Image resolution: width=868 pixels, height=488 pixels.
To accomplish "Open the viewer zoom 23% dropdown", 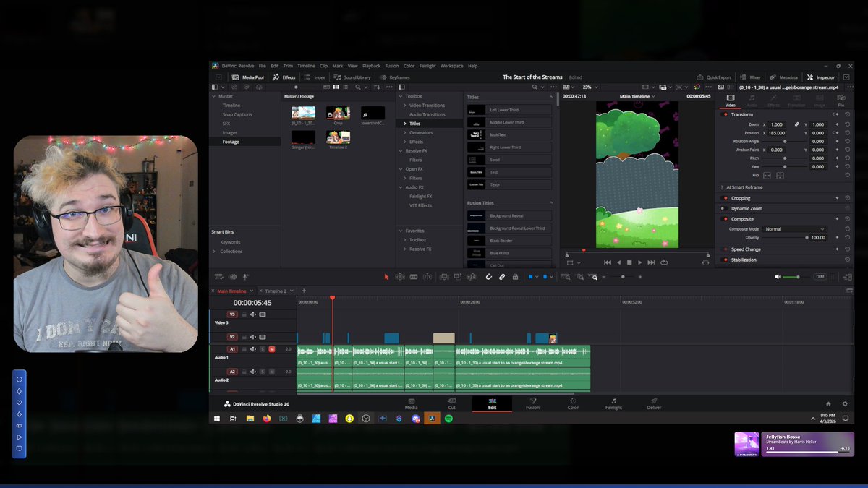I will pos(590,87).
